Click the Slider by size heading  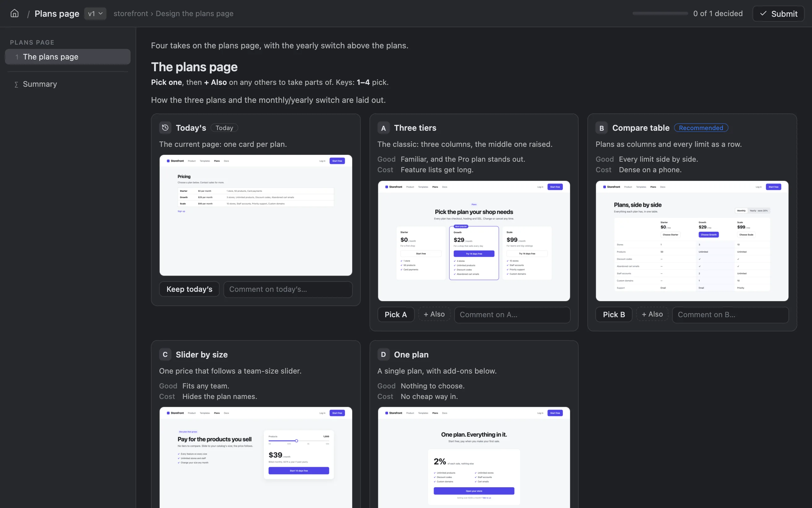point(202,354)
